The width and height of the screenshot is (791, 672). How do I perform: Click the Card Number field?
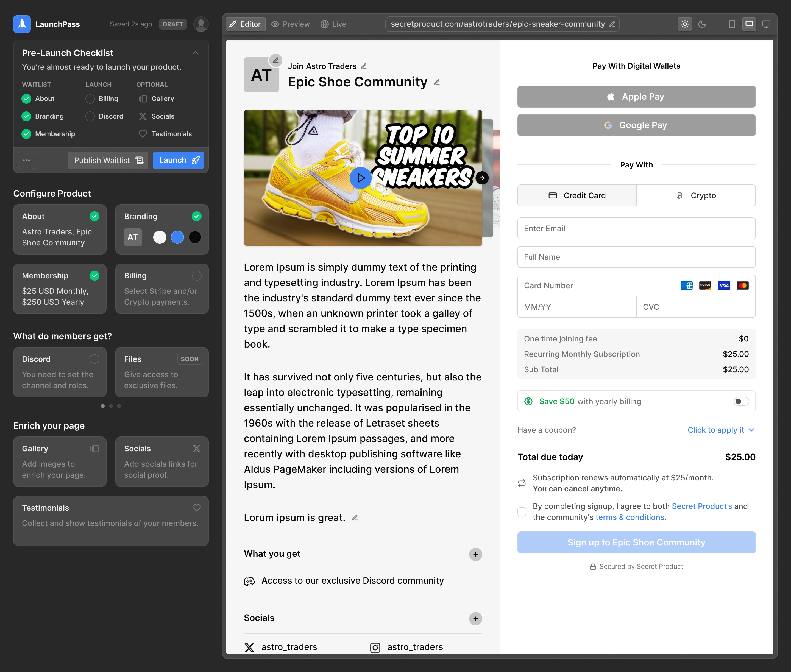[x=636, y=286]
